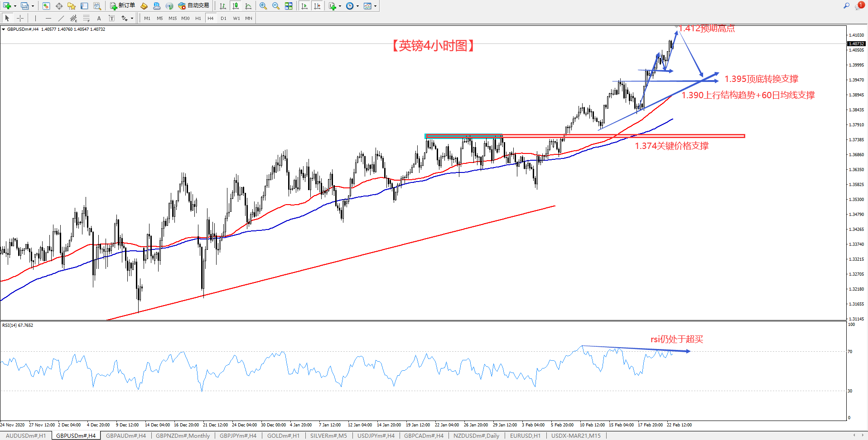Image resolution: width=868 pixels, height=440 pixels.
Task: Switch to D1 daily timeframe
Action: pyautogui.click(x=223, y=18)
